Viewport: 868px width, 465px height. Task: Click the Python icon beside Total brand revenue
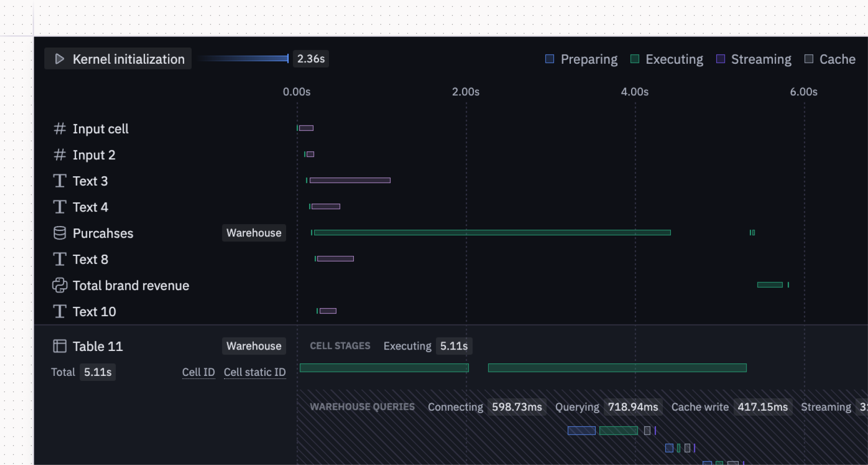click(60, 285)
